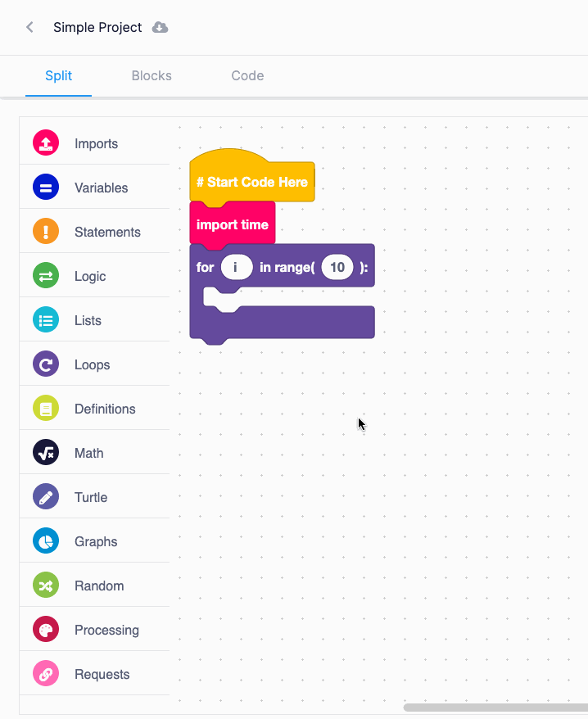Open the Lists category icon
588x719 pixels.
pos(46,320)
